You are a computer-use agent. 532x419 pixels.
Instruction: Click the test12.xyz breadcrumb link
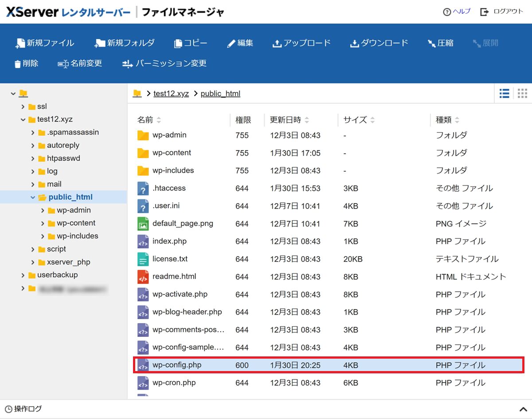(171, 94)
